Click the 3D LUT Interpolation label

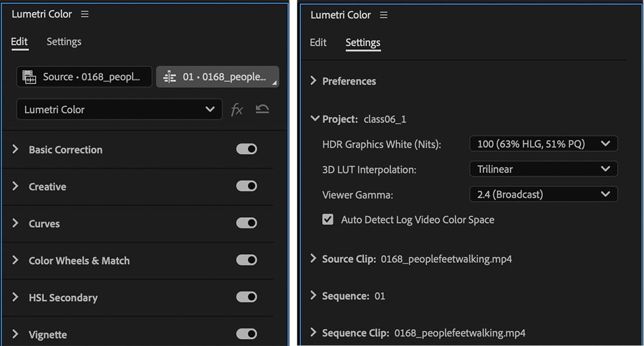click(x=369, y=170)
